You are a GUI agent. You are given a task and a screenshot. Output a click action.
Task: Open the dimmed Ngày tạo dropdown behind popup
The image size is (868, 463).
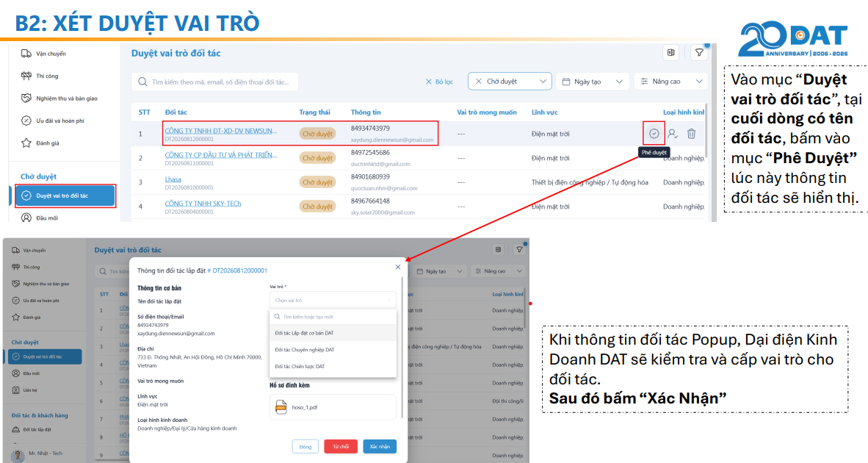click(x=440, y=271)
